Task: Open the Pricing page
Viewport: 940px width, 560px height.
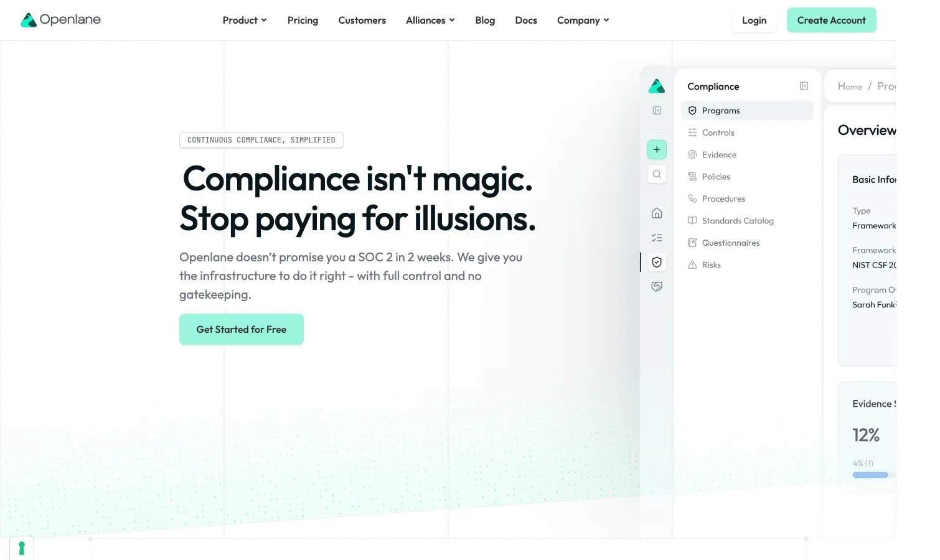Action: pos(303,21)
